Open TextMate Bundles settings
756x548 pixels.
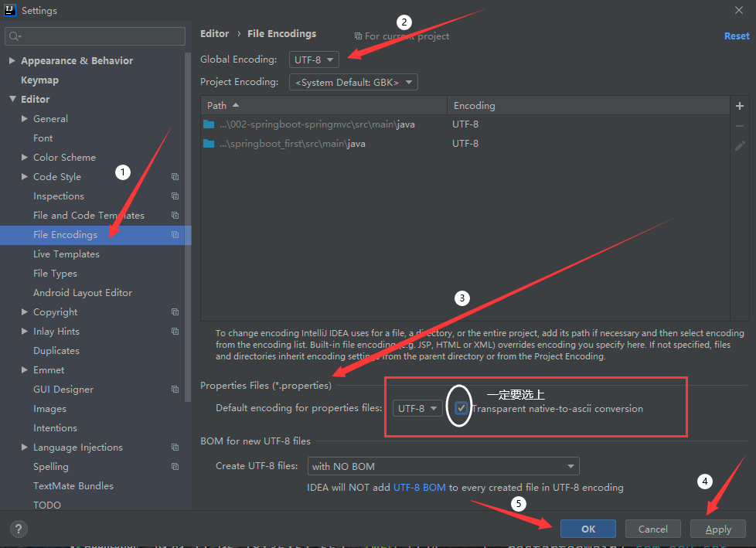coord(73,486)
